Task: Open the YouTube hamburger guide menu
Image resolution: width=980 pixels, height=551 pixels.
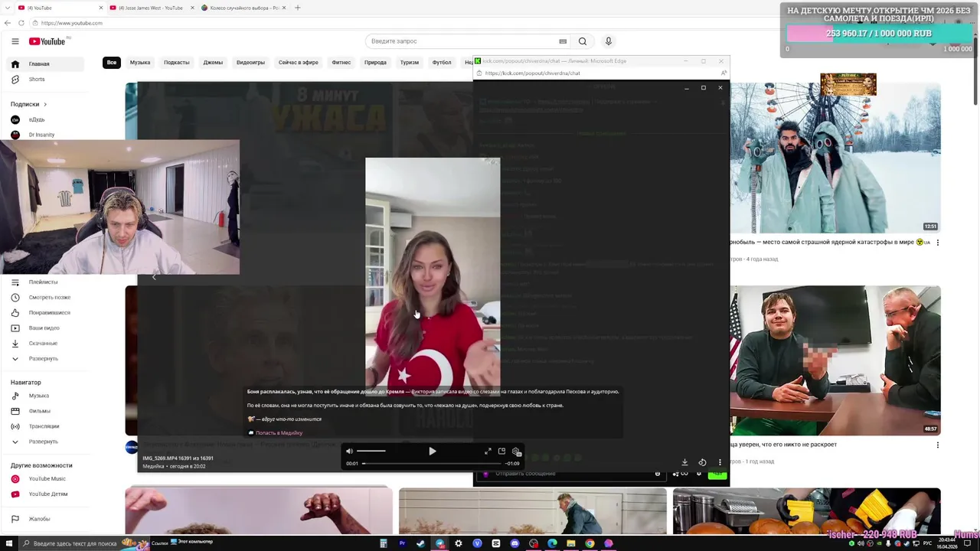Action: 15,41
